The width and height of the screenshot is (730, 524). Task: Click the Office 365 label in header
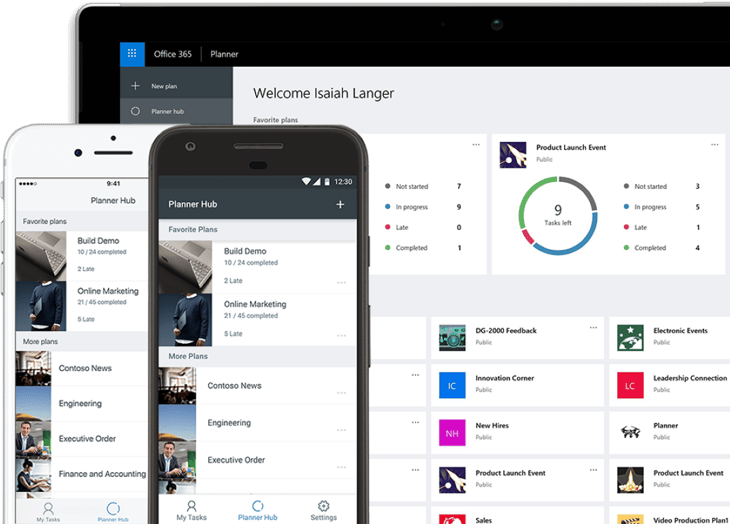[x=173, y=54]
